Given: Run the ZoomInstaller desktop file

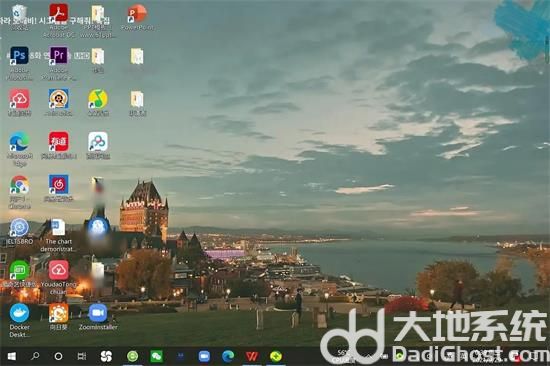Looking at the screenshot, I should click(98, 313).
